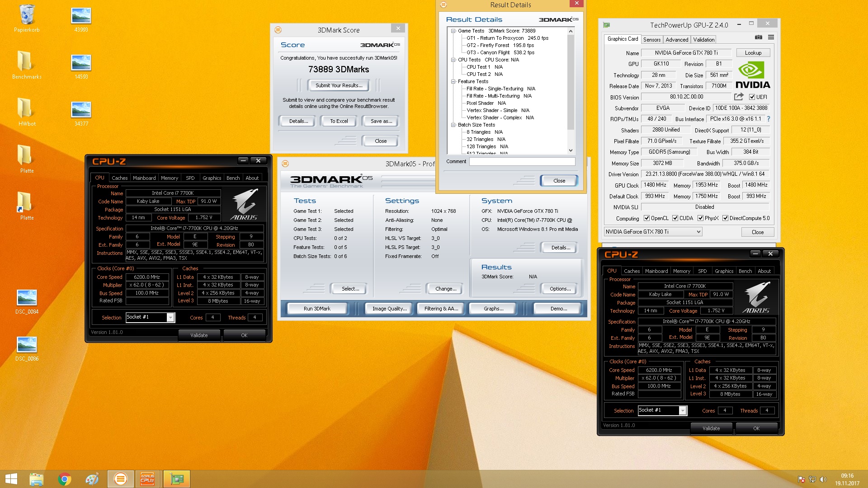Click the BIOS share/export icon in GPU-Z
This screenshot has height=488, width=868.
(x=739, y=97)
